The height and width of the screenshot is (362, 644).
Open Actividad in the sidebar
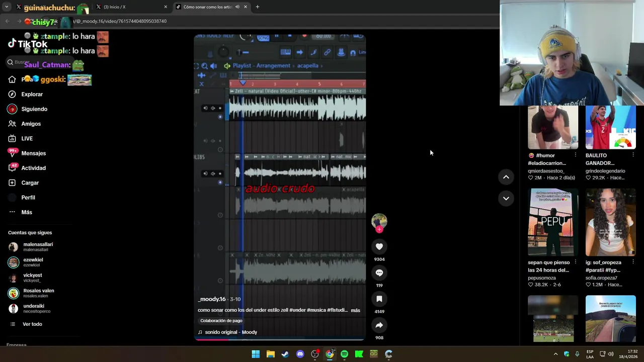click(x=33, y=168)
